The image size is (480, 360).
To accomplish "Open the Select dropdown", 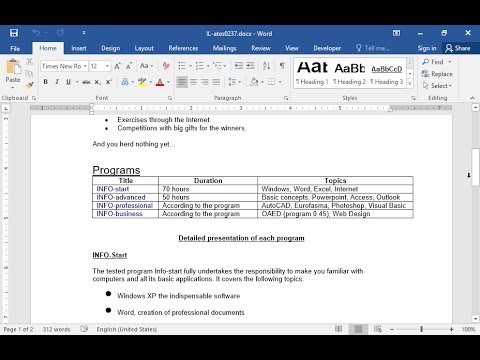I will tap(437, 86).
